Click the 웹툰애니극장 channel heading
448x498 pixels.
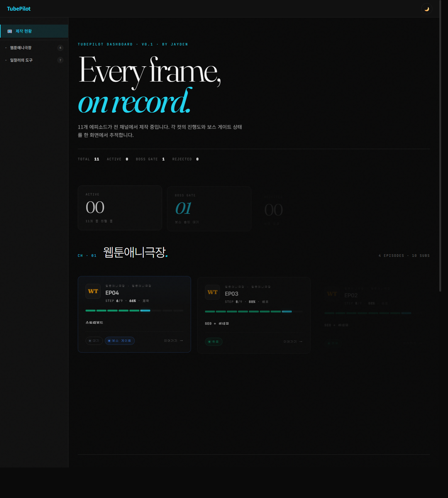135,252
